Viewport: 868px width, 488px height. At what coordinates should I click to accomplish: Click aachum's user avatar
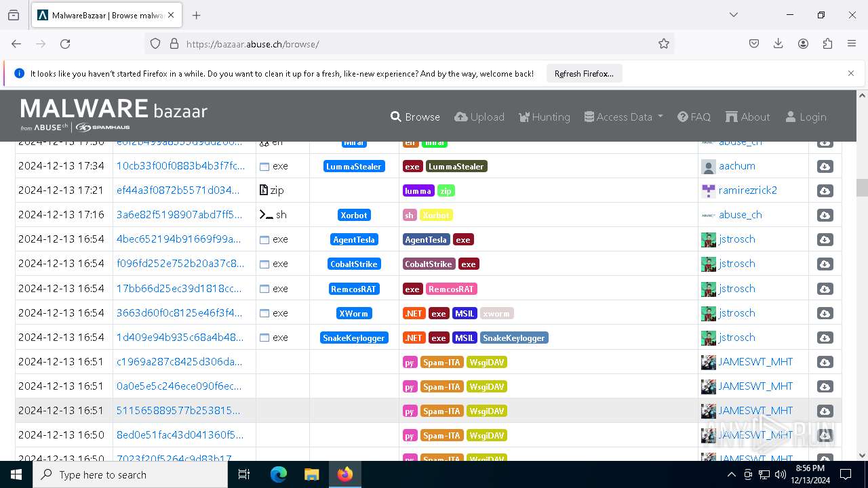[x=709, y=167]
